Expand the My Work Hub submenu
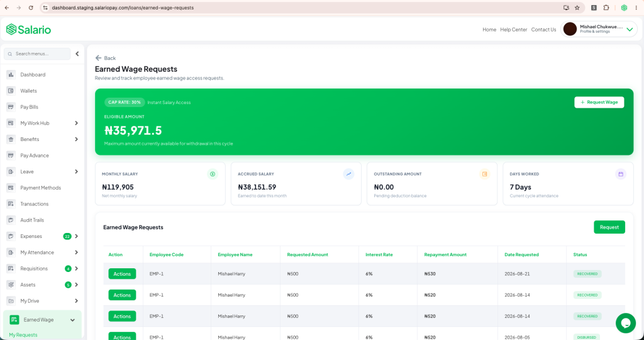The height and width of the screenshot is (340, 644). 76,123
